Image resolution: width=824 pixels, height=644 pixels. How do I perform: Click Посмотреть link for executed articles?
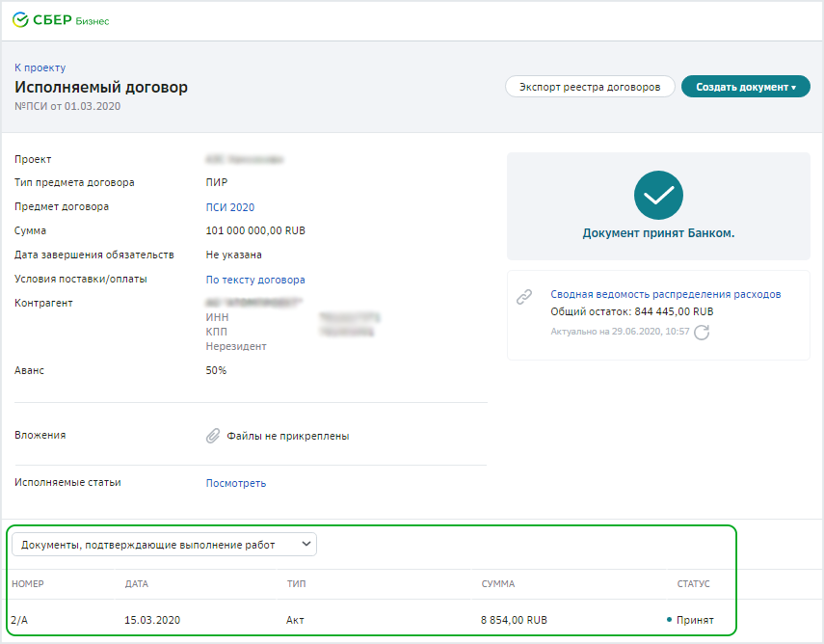(236, 483)
